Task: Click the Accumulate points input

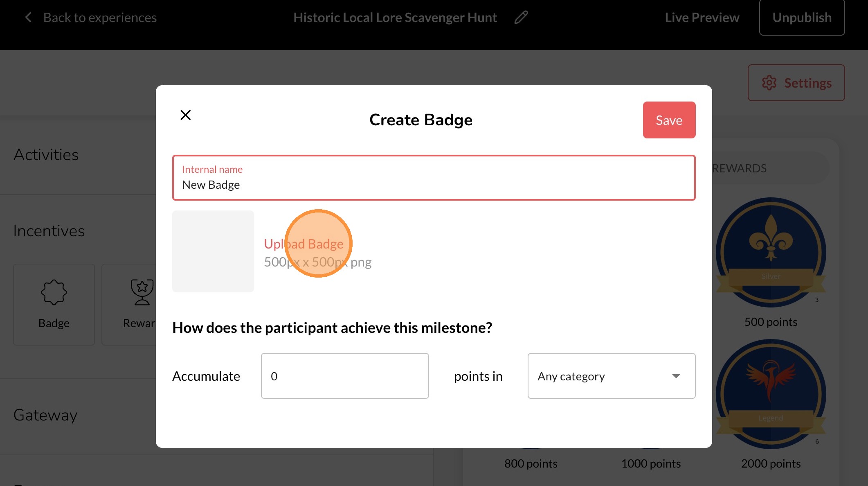Action: pyautogui.click(x=344, y=376)
